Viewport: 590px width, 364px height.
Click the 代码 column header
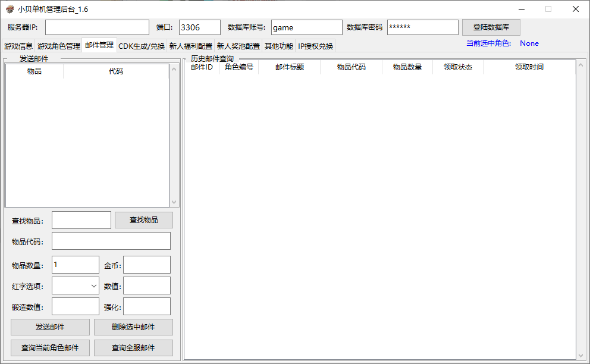pos(116,71)
